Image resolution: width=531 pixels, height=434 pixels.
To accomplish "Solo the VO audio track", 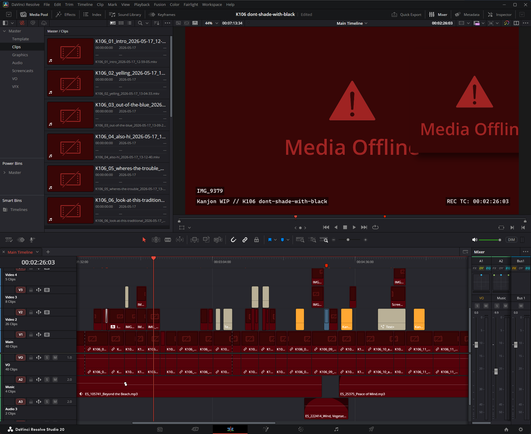I will [x=47, y=357].
